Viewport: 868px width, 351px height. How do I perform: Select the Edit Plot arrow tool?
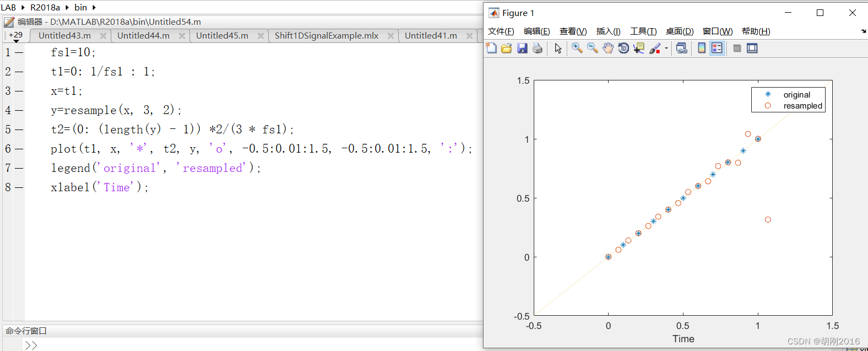(x=558, y=48)
